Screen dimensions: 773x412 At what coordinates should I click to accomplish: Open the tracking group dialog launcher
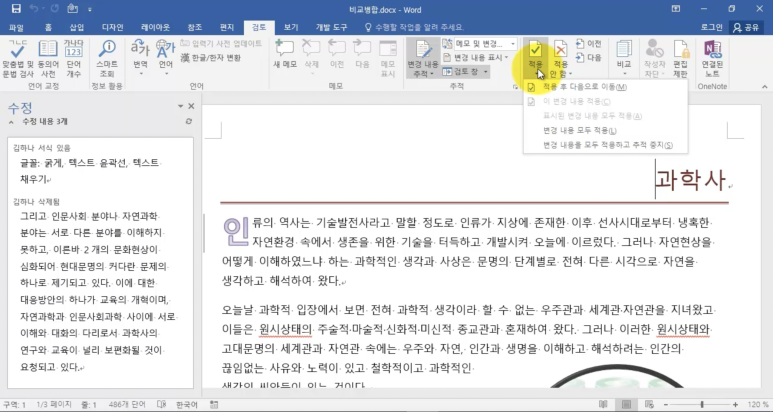point(516,87)
